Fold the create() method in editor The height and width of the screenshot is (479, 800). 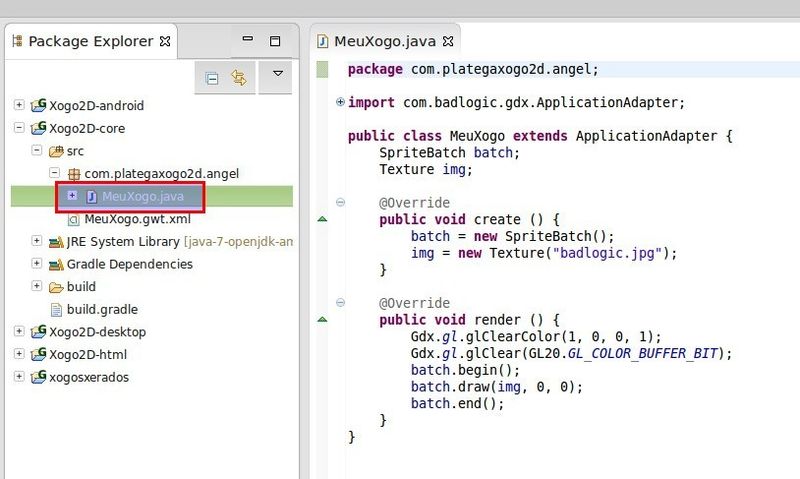click(x=340, y=202)
